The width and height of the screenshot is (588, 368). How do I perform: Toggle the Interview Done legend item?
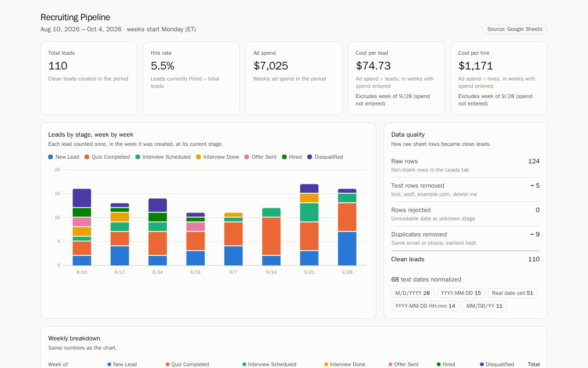(218, 157)
